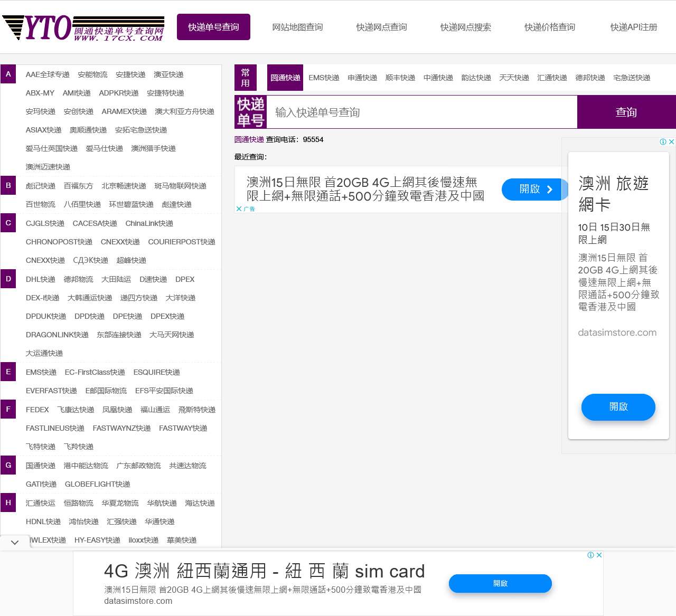Pick 韵达快递 in common couriers

coord(476,78)
